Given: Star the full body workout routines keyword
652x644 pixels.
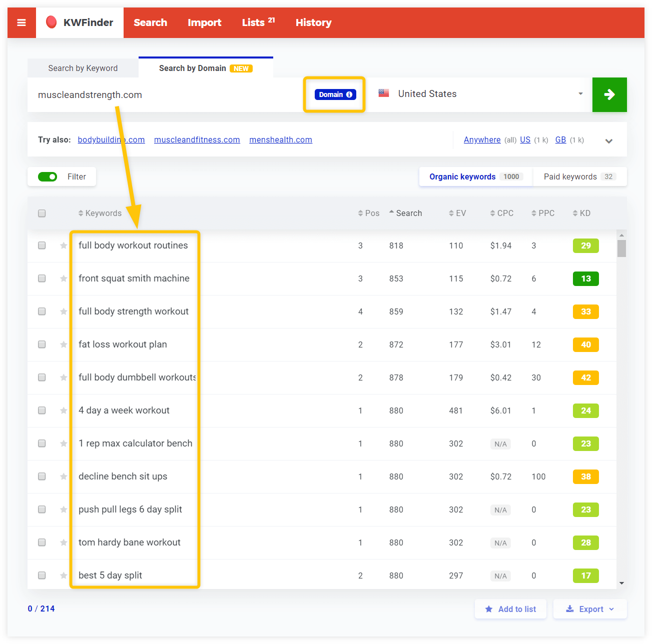Looking at the screenshot, I should click(64, 245).
